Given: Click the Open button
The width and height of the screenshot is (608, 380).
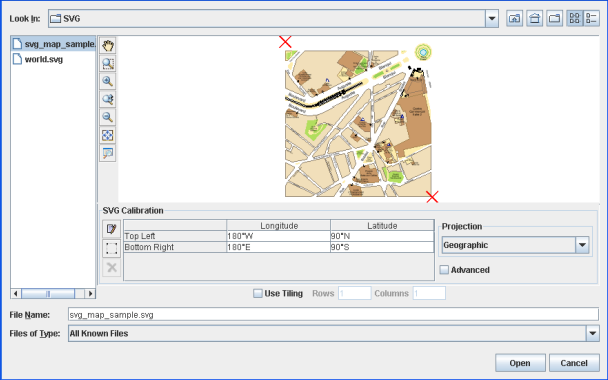Looking at the screenshot, I should [x=520, y=363].
